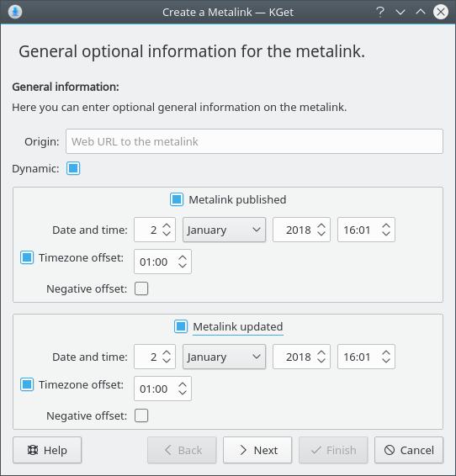Decrease the published timezone offset 01:00 spinbox
This screenshot has height=476, width=456.
point(183,265)
